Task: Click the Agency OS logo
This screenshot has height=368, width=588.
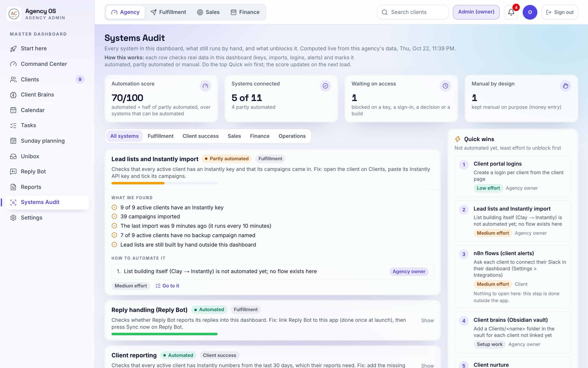Action: tap(14, 14)
